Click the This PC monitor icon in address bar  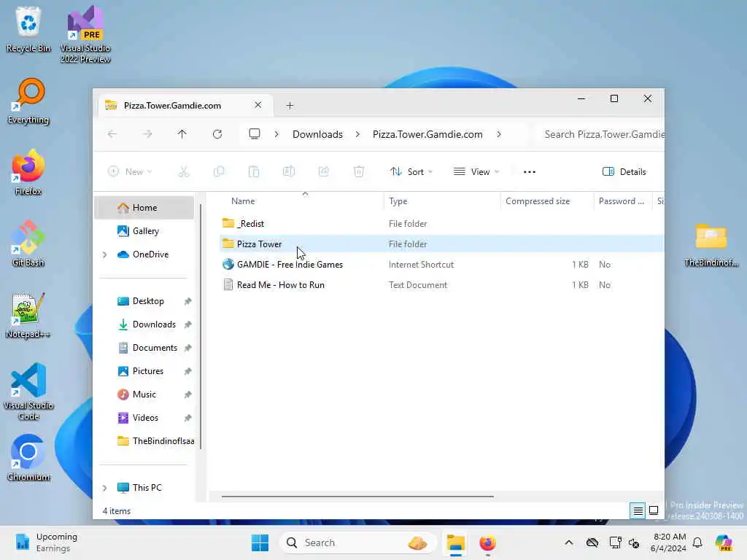tap(255, 134)
